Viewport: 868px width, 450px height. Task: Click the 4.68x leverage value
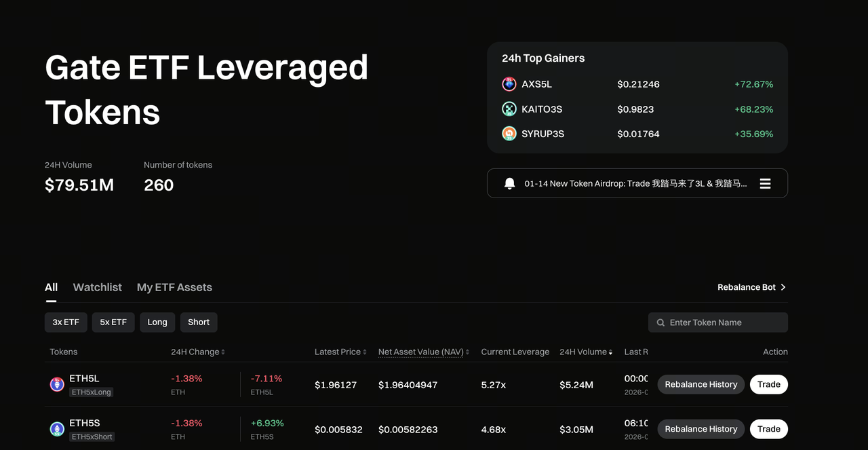pos(494,430)
